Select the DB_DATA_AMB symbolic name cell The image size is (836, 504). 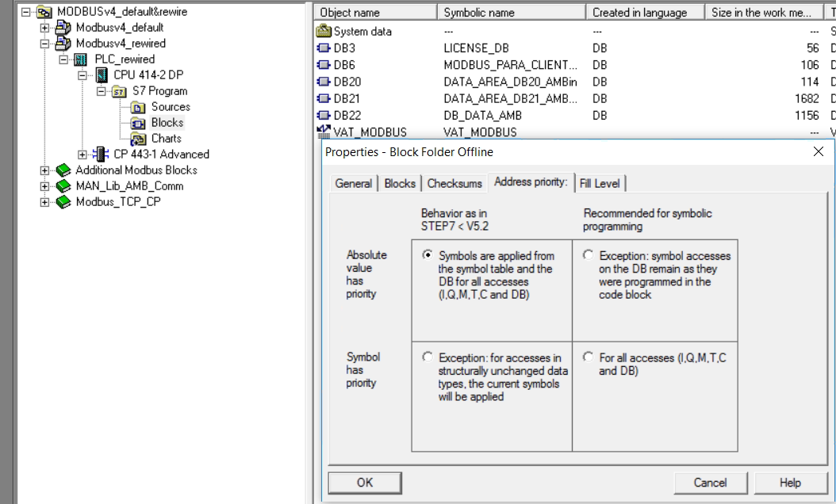482,116
